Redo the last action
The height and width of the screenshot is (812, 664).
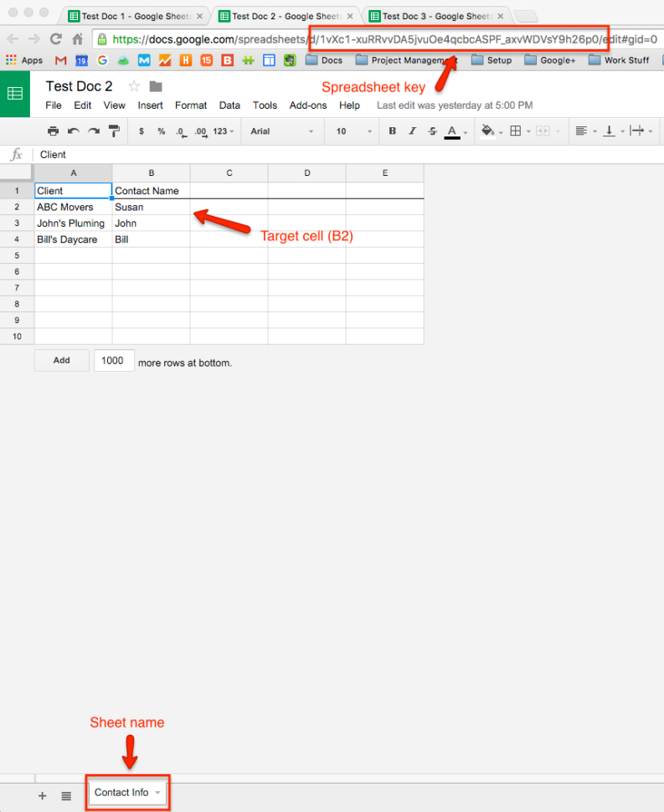(x=94, y=131)
